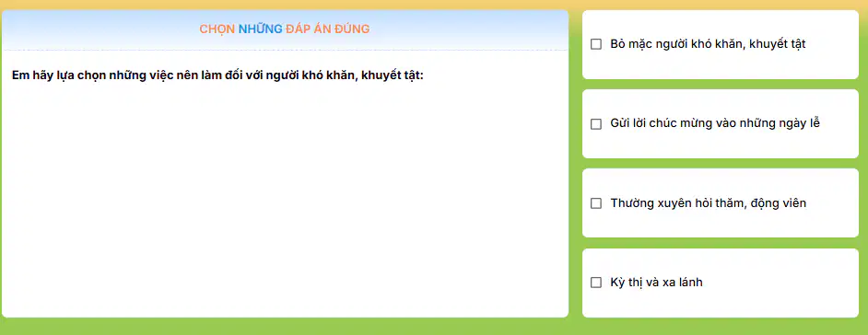Check the "Gửi lời chúc mừng vào những ngày lễ" box
Screen dimensions: 868x335
(x=595, y=124)
